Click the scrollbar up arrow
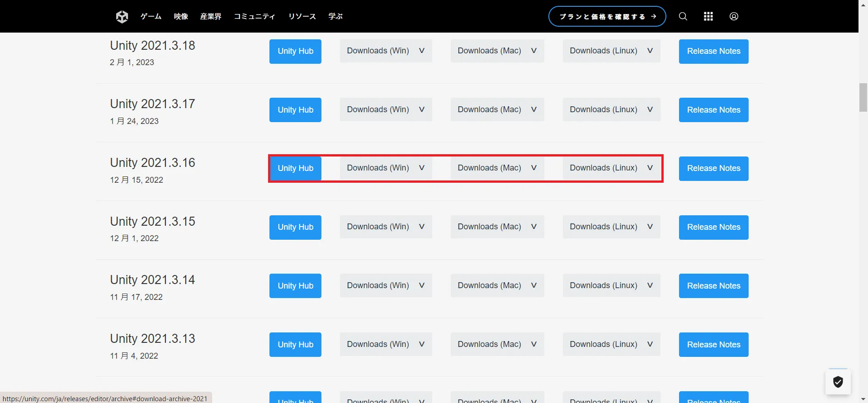 pos(863,4)
